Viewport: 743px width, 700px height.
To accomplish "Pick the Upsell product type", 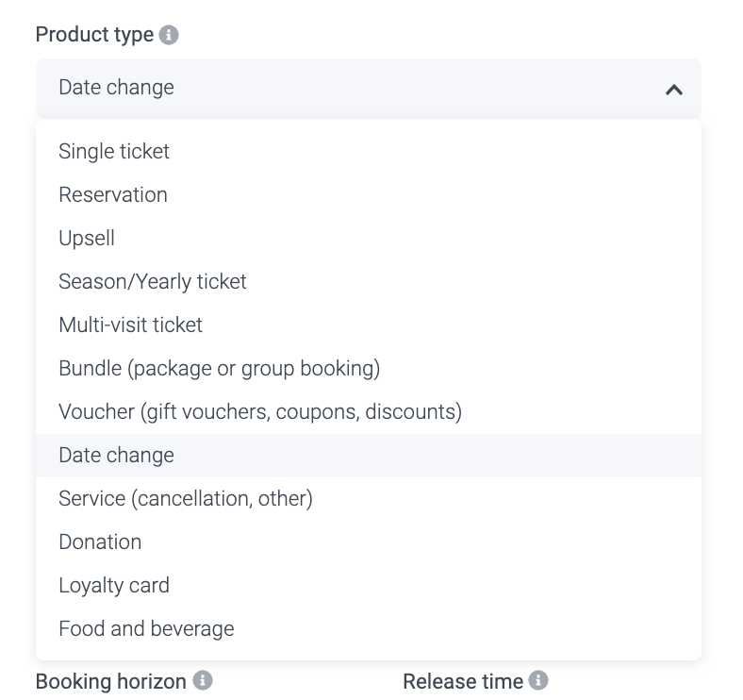I will [87, 238].
